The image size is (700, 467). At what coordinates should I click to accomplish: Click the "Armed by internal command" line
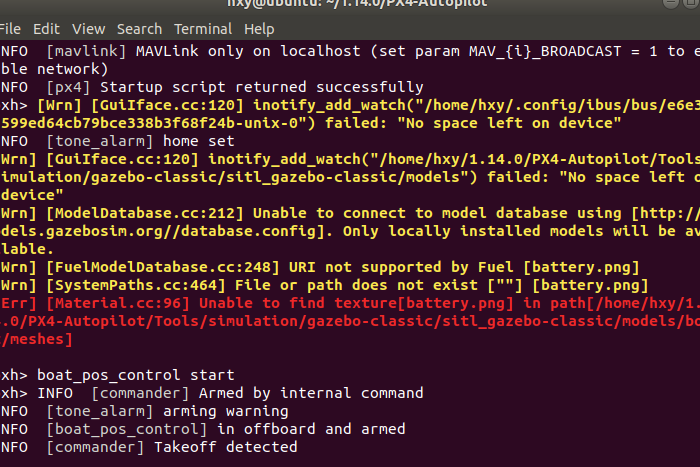[230, 393]
